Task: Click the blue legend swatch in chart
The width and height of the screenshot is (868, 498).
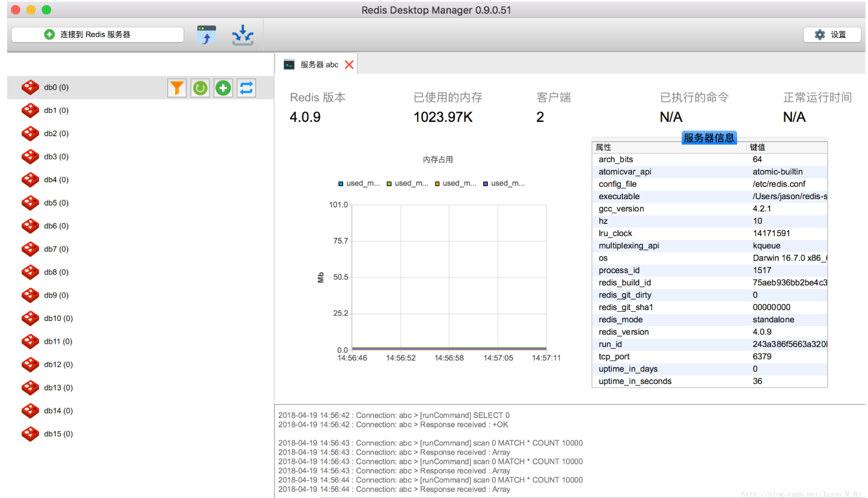Action: tap(341, 184)
